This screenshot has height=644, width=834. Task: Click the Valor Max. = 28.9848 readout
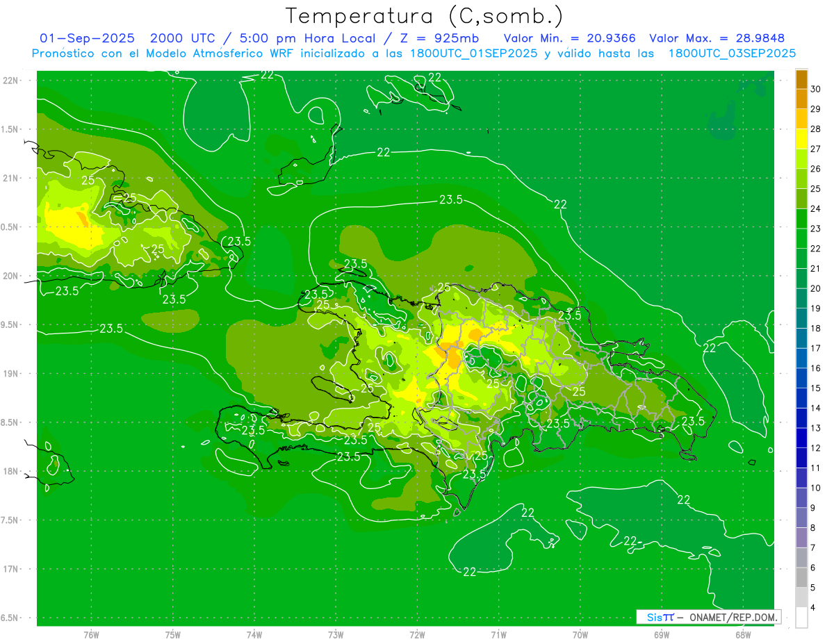click(x=717, y=38)
